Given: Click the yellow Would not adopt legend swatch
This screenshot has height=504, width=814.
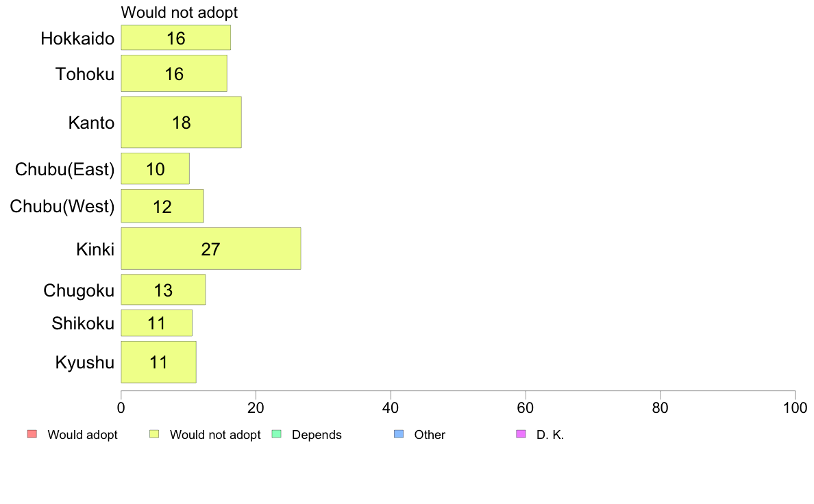Looking at the screenshot, I should pyautogui.click(x=154, y=434).
